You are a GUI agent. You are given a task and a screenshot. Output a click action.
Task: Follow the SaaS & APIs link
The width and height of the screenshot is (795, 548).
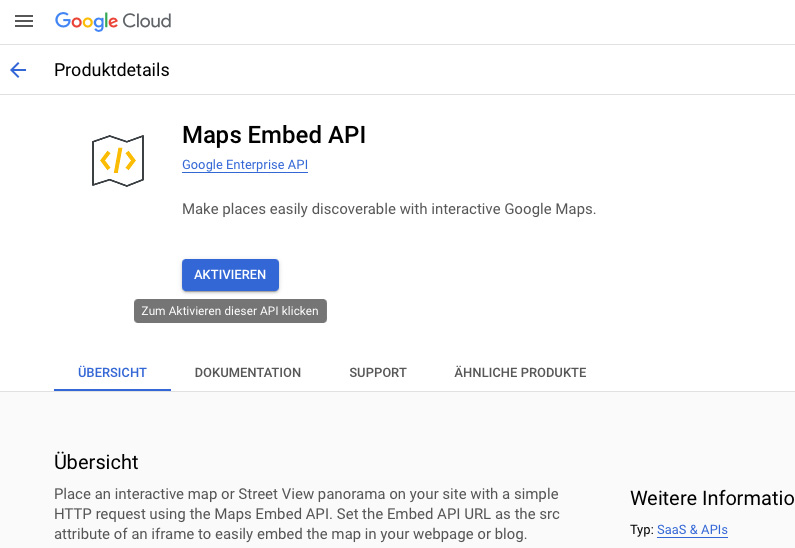tap(692, 530)
